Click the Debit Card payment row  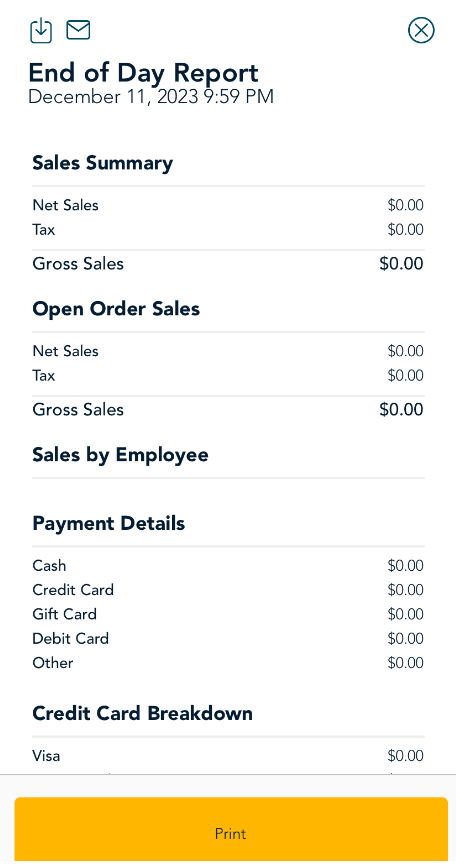[x=228, y=639]
